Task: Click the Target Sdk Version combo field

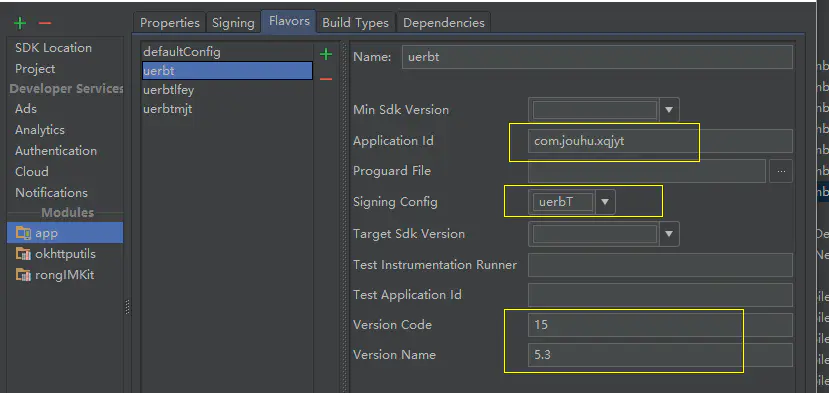Action: pyautogui.click(x=594, y=234)
